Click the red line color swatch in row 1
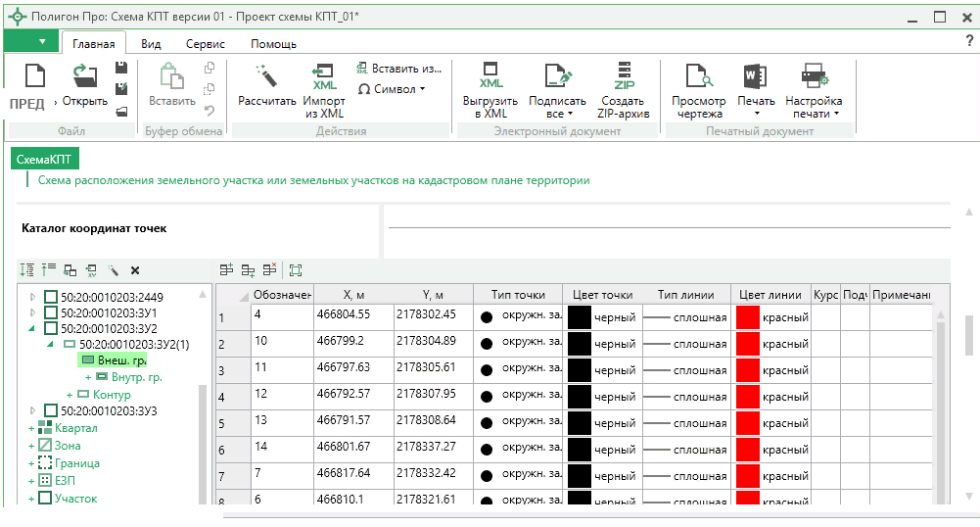Viewport: 980px width, 527px height. tap(748, 317)
